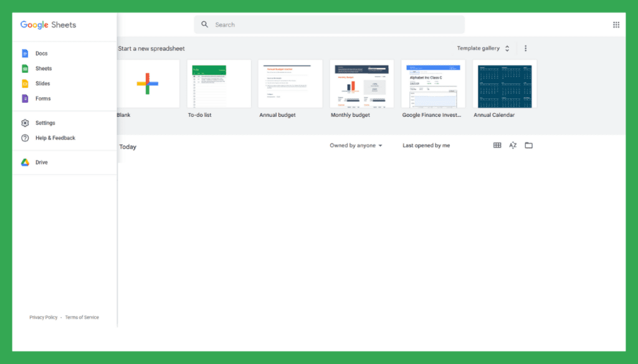The width and height of the screenshot is (638, 364).
Task: Click the AZ sort options icon
Action: (513, 145)
